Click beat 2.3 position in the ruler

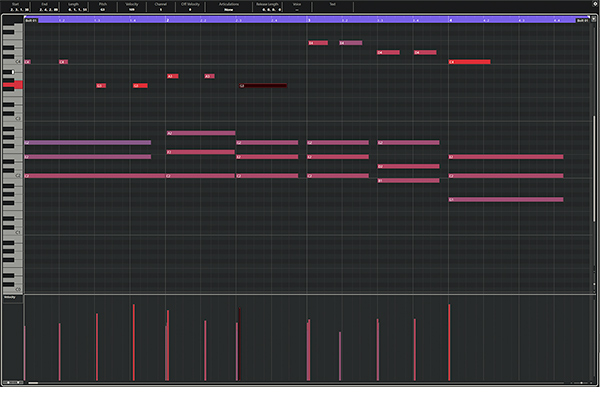click(x=239, y=20)
